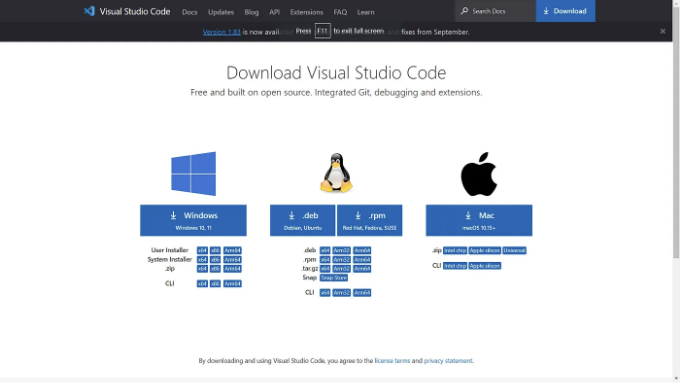Download Mac .zip Universal build

(514, 250)
